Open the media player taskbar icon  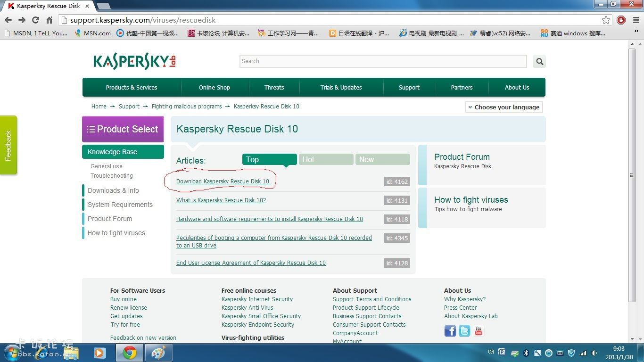99,353
